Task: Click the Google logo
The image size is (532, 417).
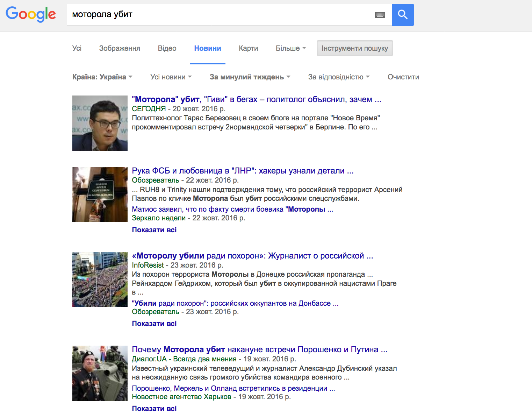Action: [x=31, y=14]
